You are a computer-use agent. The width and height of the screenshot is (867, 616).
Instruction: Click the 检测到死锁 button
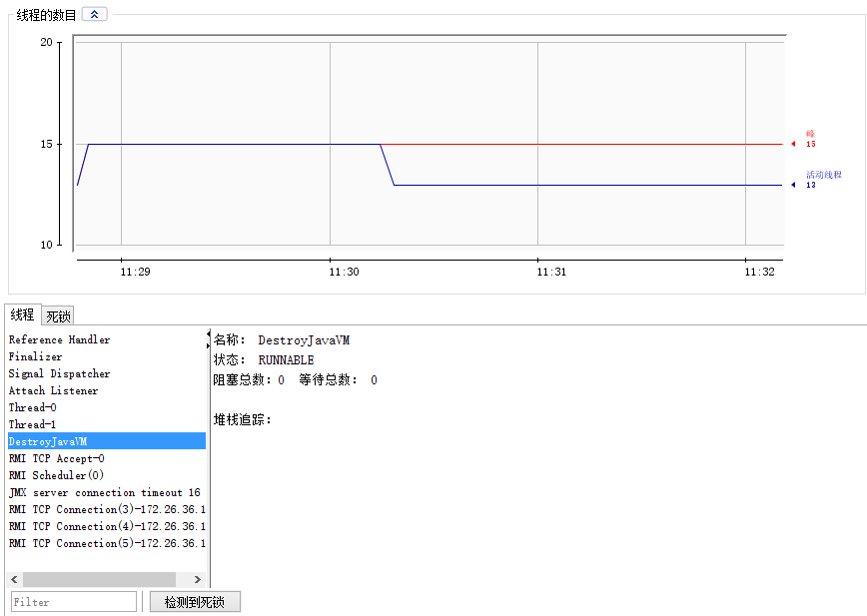tap(195, 601)
